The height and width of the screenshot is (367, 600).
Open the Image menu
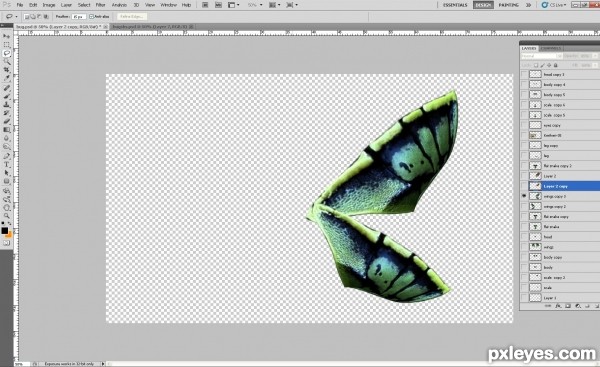(x=49, y=5)
